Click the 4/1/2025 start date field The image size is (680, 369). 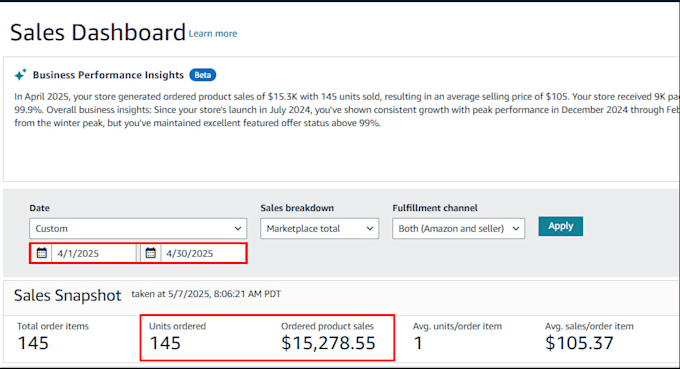point(94,253)
